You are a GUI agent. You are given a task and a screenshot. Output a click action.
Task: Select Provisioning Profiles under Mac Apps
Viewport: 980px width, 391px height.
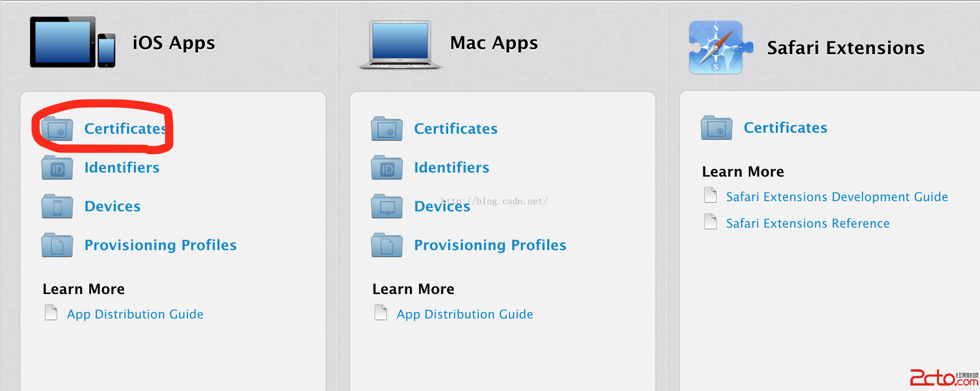(x=490, y=245)
